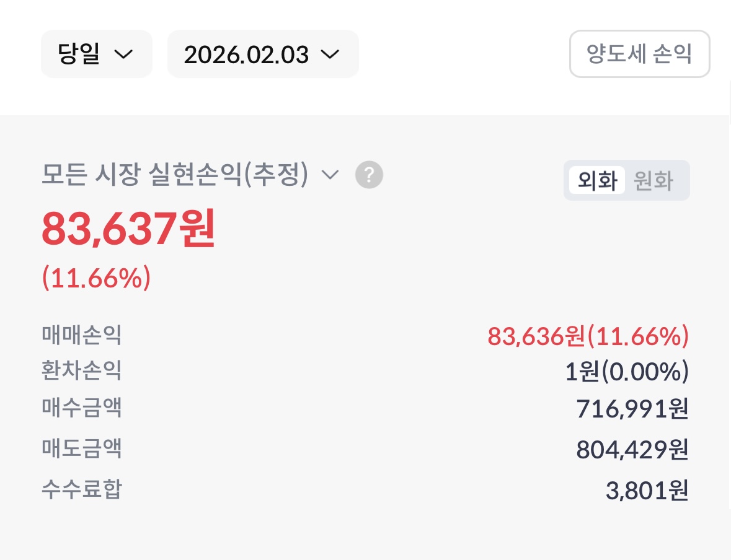Image resolution: width=731 pixels, height=560 pixels.
Task: Click the 716,991원 purchase amount
Action: click(x=632, y=409)
